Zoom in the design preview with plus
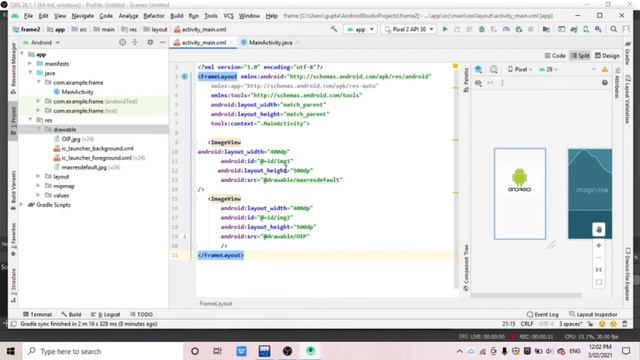This screenshot has width=640, height=360. 599,246
